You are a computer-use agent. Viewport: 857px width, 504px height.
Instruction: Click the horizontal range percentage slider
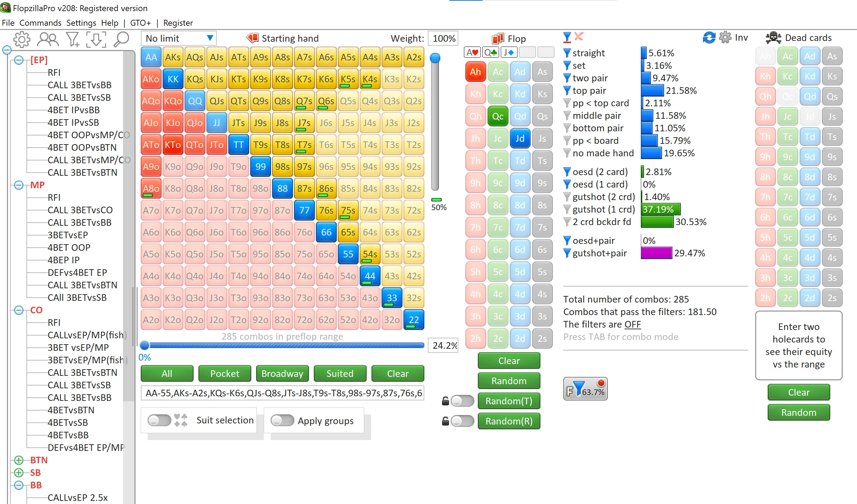point(283,345)
